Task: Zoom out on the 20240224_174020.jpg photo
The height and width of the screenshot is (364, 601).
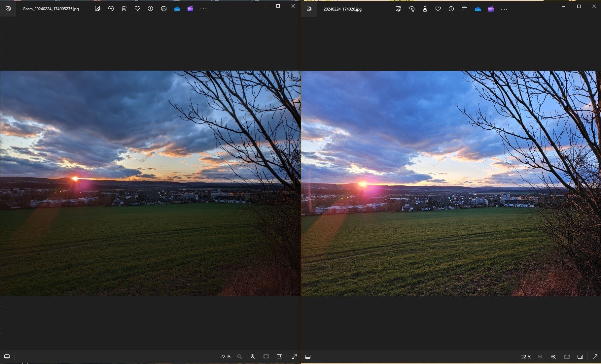Action: 540,357
